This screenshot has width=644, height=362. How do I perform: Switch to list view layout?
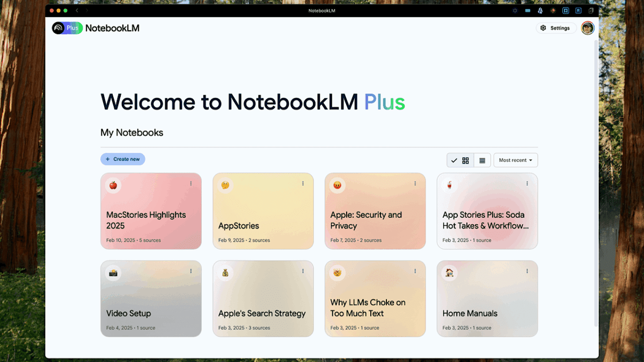[482, 160]
